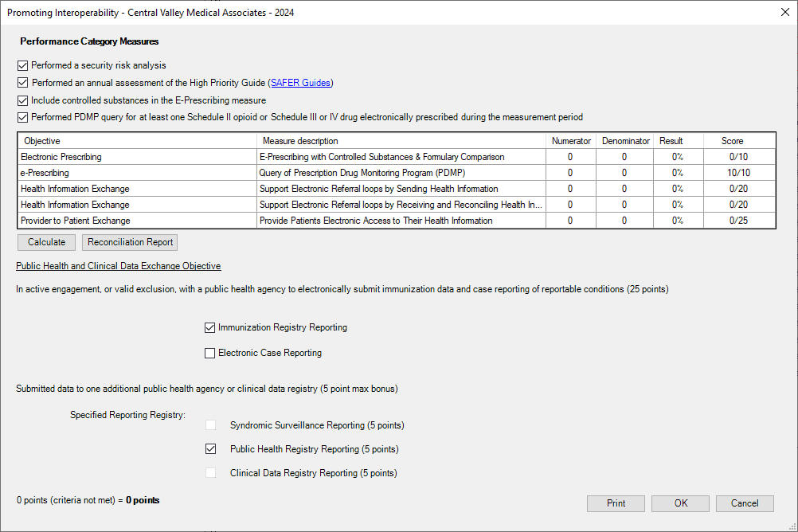Click the Objective column header
The width and height of the screenshot is (798, 532).
(x=138, y=141)
